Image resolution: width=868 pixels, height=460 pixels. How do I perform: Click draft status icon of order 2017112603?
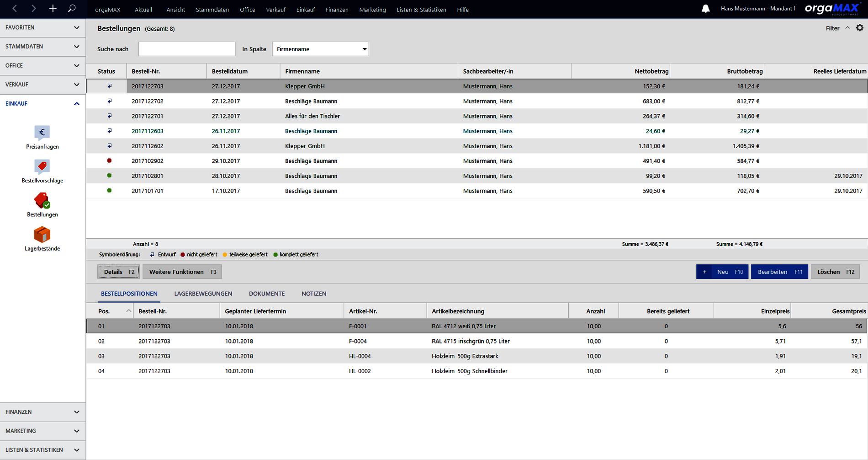109,131
